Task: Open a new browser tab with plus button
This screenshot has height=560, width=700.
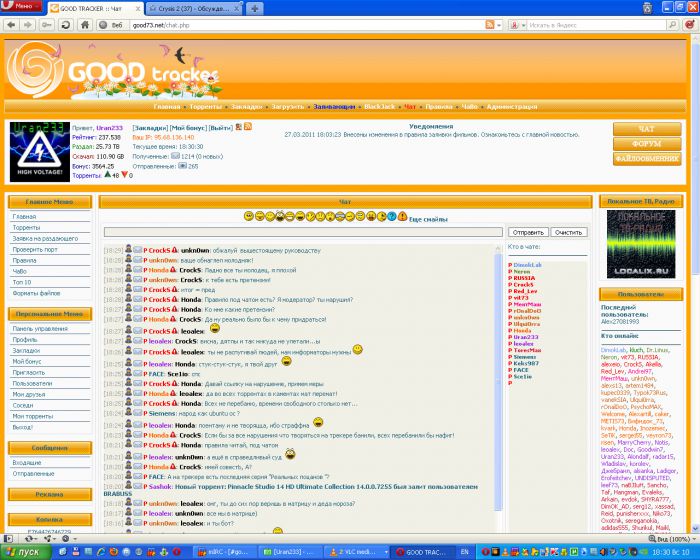Action: [x=256, y=8]
